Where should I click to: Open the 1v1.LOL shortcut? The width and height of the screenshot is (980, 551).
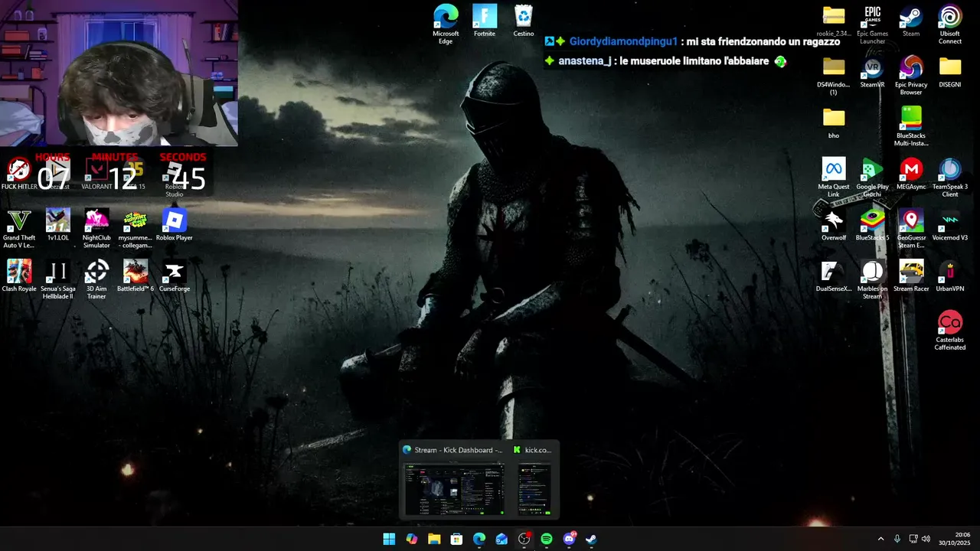pos(58,225)
